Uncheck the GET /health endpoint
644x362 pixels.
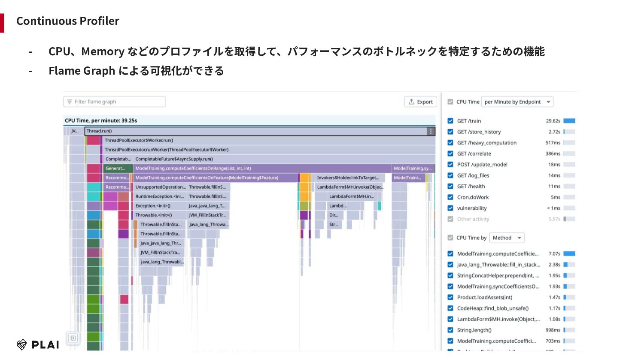(450, 186)
